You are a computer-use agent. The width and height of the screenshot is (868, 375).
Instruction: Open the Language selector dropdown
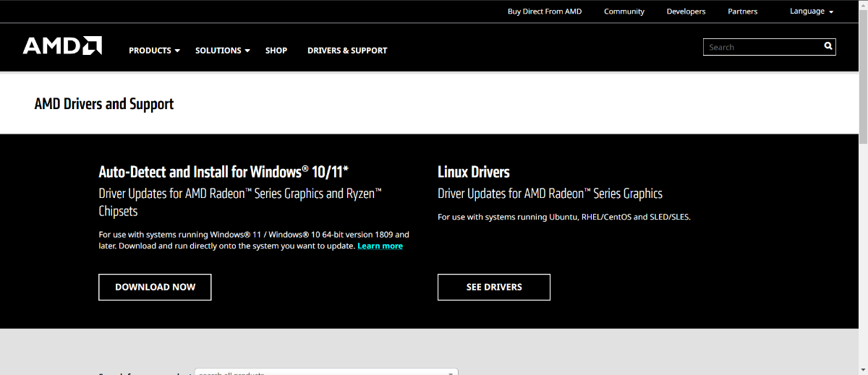click(812, 12)
